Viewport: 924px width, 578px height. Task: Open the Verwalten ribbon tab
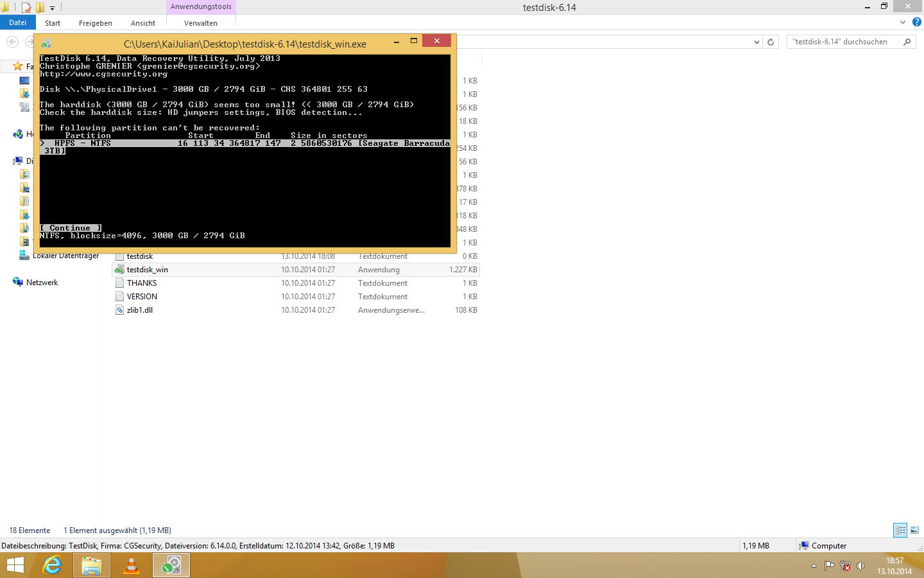(x=201, y=23)
